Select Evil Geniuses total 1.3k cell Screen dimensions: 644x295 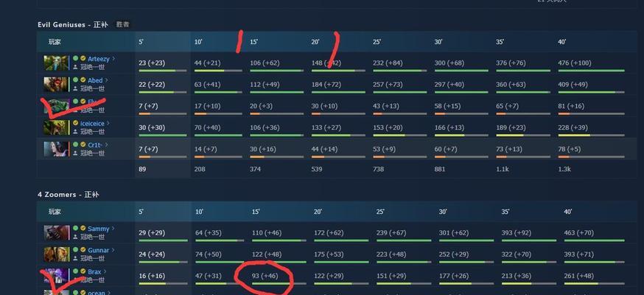(564, 169)
